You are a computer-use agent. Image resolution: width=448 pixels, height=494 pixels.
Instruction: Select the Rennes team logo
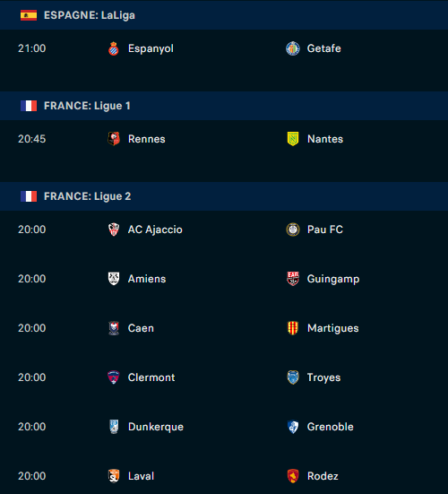click(114, 139)
